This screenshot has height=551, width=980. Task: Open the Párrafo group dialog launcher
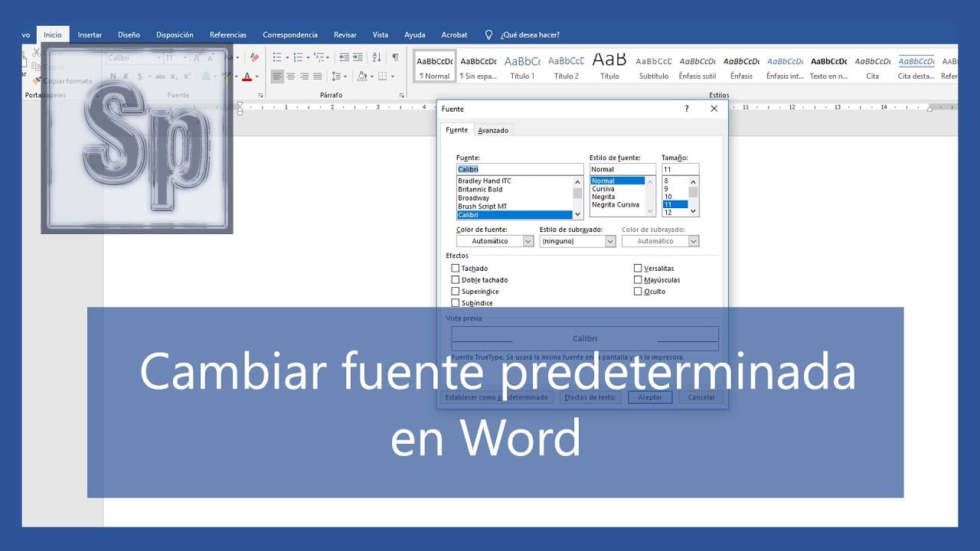[x=402, y=96]
